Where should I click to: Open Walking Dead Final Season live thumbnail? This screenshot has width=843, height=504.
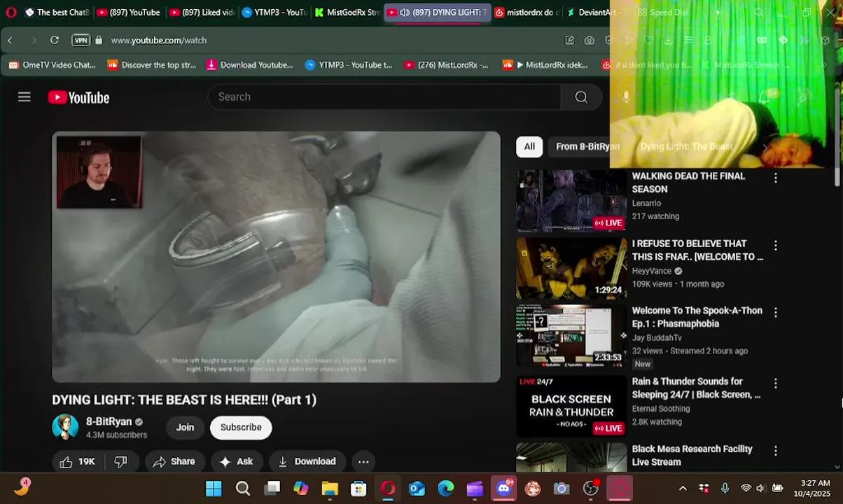coord(571,201)
